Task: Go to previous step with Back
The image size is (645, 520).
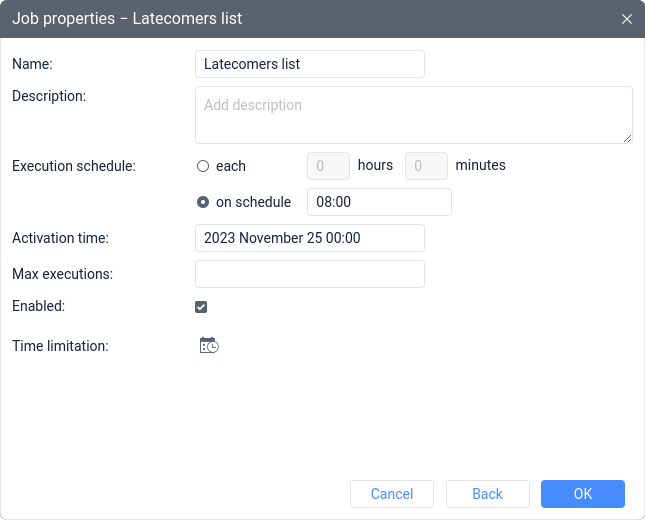Action: click(487, 494)
